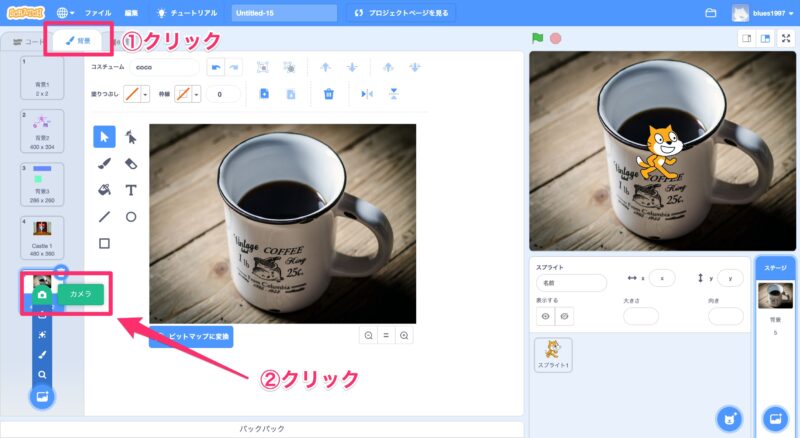This screenshot has width=800, height=438.
Task: Open the language globe dropdown
Action: [x=66, y=13]
